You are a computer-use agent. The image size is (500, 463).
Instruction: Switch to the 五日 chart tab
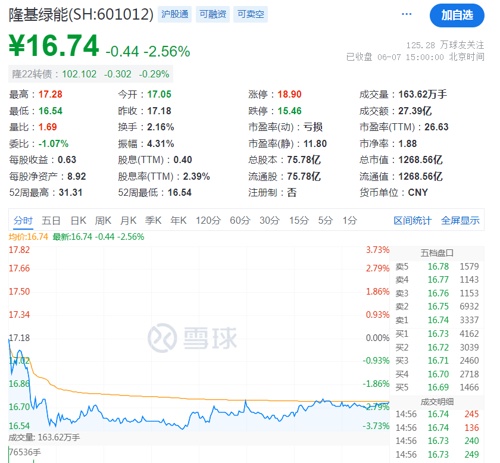(51, 221)
